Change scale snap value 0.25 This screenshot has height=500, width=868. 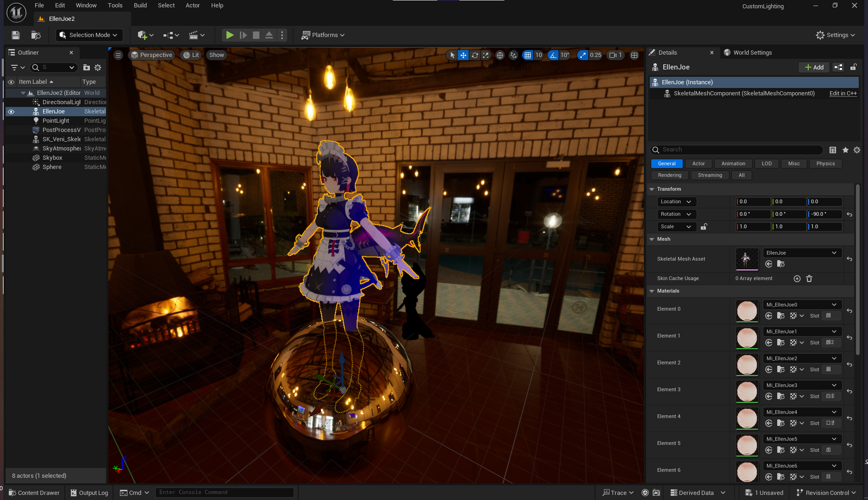pyautogui.click(x=595, y=55)
